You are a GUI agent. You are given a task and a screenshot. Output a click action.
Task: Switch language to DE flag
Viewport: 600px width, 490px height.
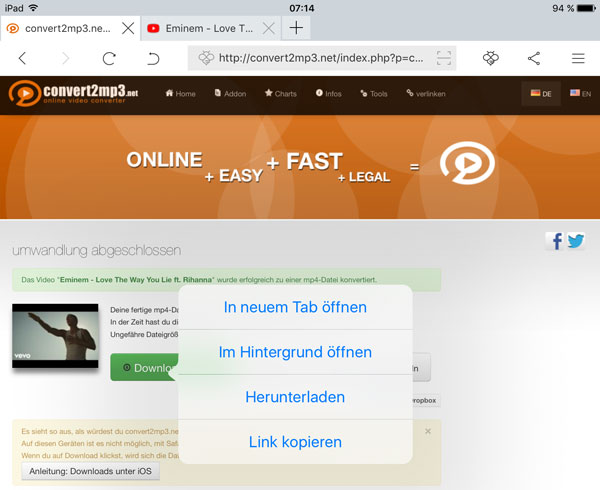541,94
